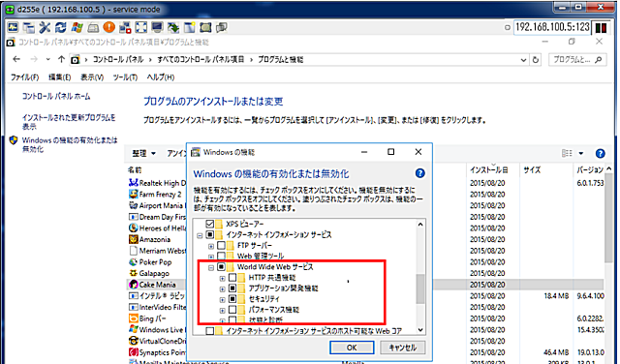Expand the セキュリティ tree node
The image size is (620, 364).
(x=222, y=299)
